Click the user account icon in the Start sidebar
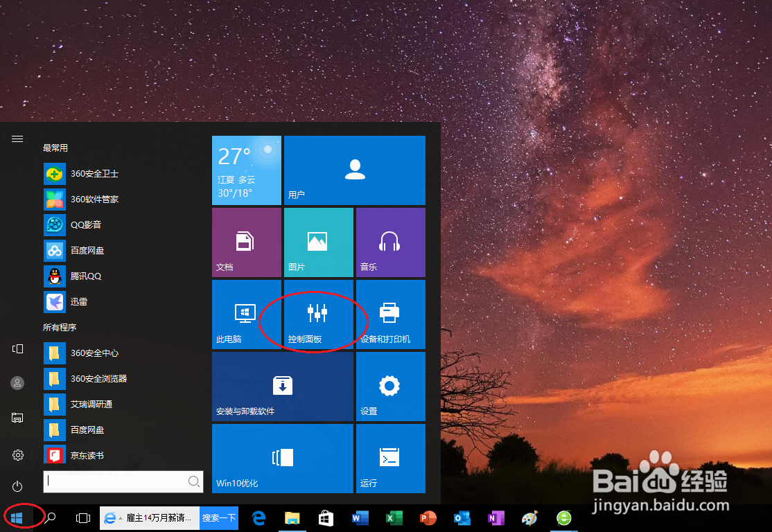This screenshot has width=772, height=532. click(x=17, y=383)
